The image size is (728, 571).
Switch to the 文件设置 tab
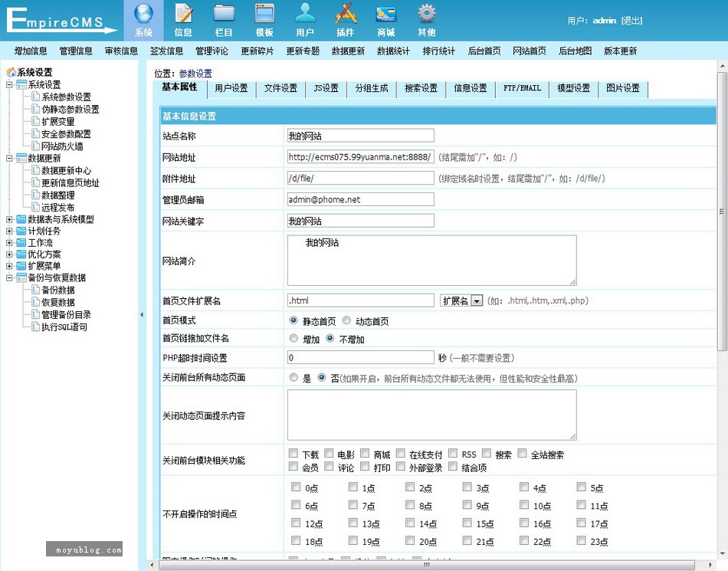click(280, 88)
